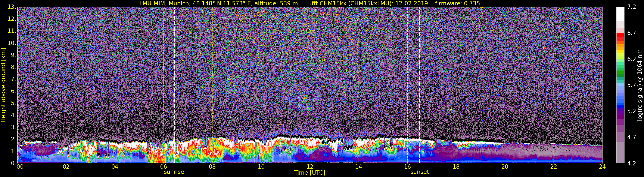The width and height of the screenshot is (644, 177).
Task: Click the '16' time tick label
Action: tap(407, 167)
